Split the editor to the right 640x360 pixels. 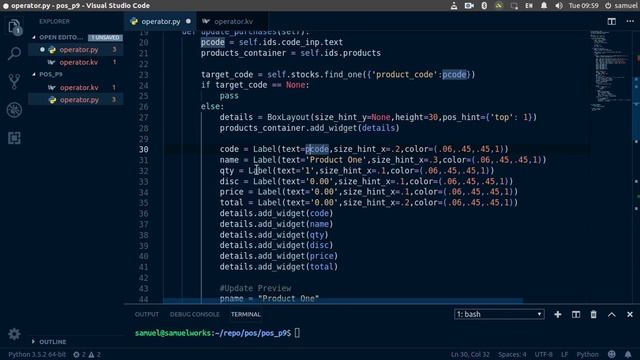pos(611,21)
